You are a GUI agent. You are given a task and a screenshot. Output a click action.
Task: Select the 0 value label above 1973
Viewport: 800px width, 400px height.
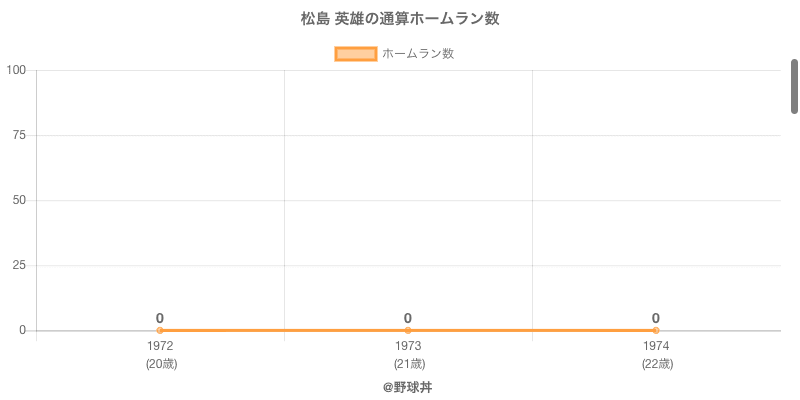[408, 318]
